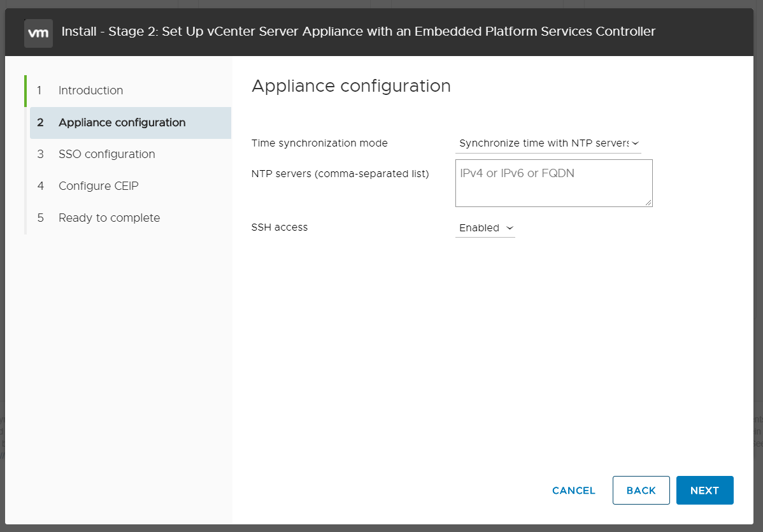Image resolution: width=763 pixels, height=532 pixels.
Task: Select Appliance configuration step in sidebar
Action: tap(122, 122)
